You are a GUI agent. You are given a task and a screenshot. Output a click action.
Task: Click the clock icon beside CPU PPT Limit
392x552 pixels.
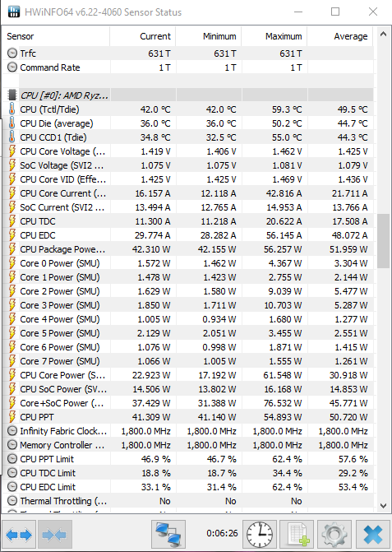point(12,459)
